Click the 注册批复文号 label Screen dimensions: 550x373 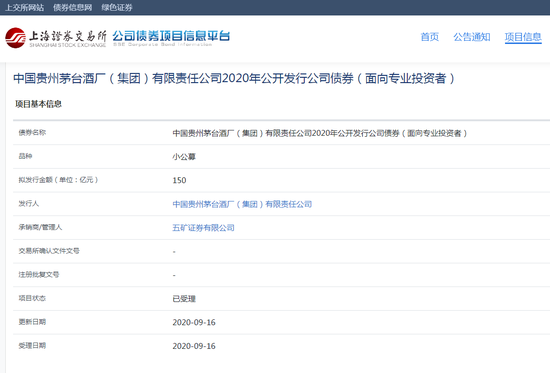pos(39,274)
